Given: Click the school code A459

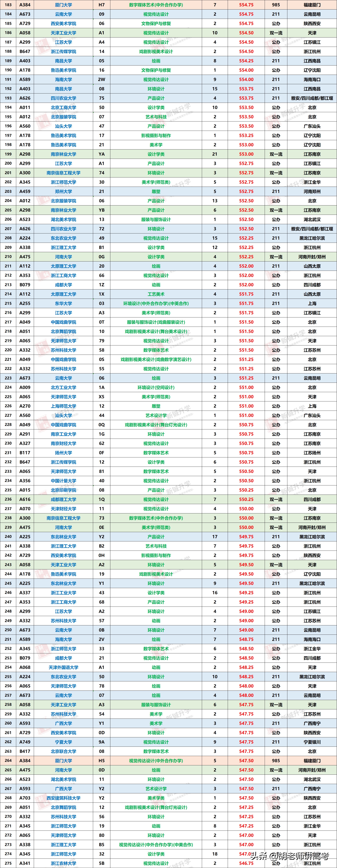Looking at the screenshot, I should click(25, 191).
